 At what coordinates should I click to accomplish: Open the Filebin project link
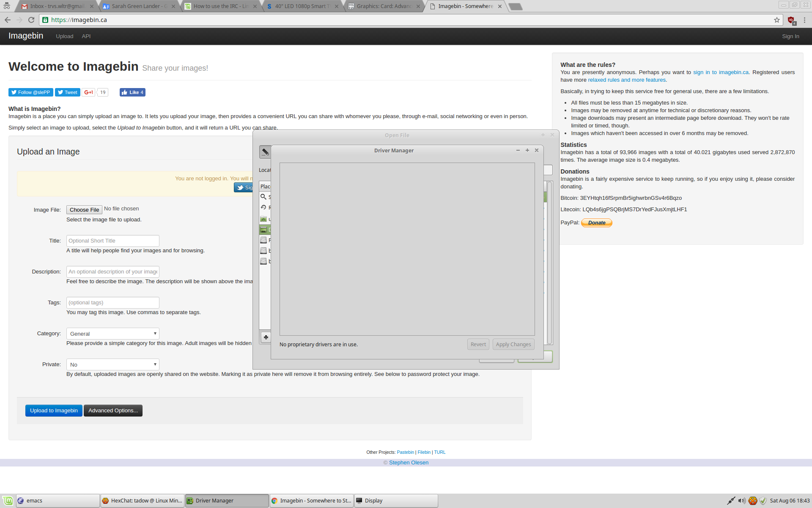pyautogui.click(x=424, y=452)
